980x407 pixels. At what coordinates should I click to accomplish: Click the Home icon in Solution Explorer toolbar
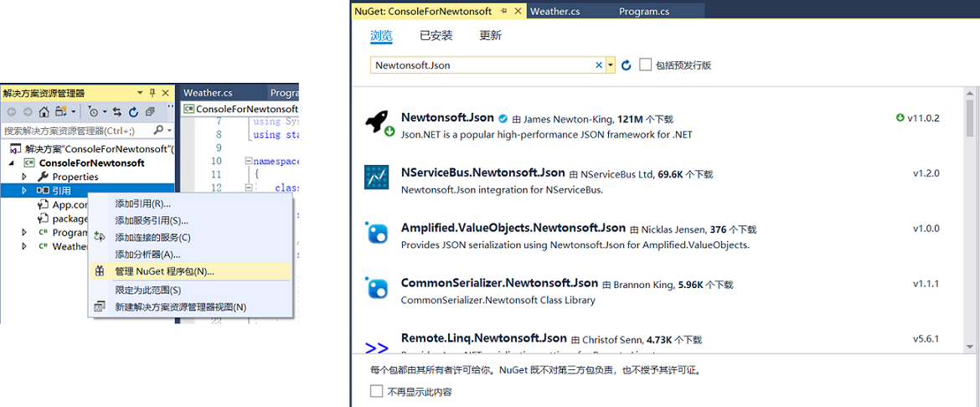(43, 112)
